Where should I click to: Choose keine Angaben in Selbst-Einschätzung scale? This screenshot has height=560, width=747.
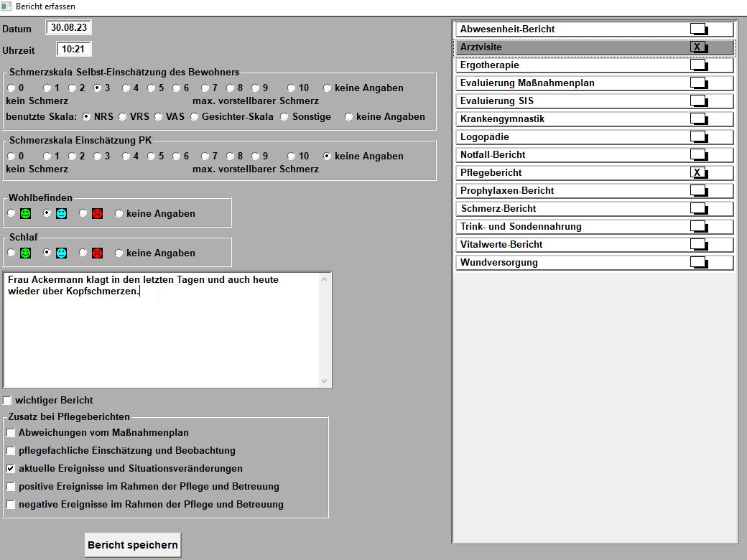point(327,88)
